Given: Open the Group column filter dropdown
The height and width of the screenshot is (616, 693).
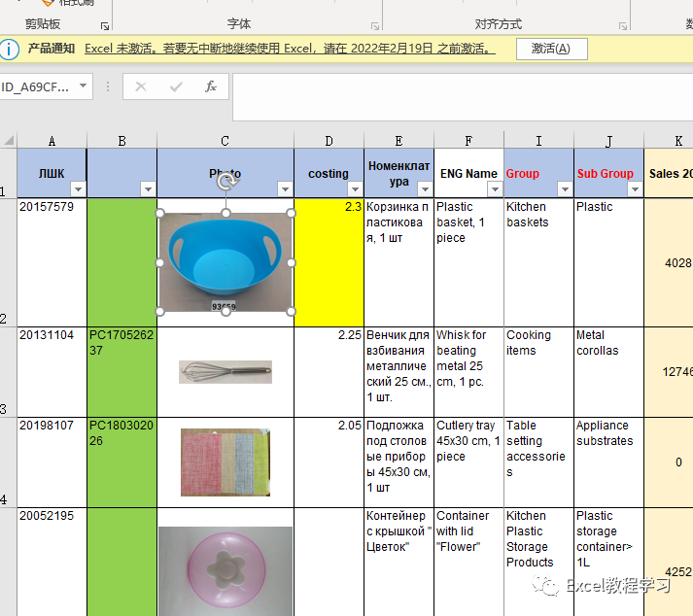Looking at the screenshot, I should [565, 189].
